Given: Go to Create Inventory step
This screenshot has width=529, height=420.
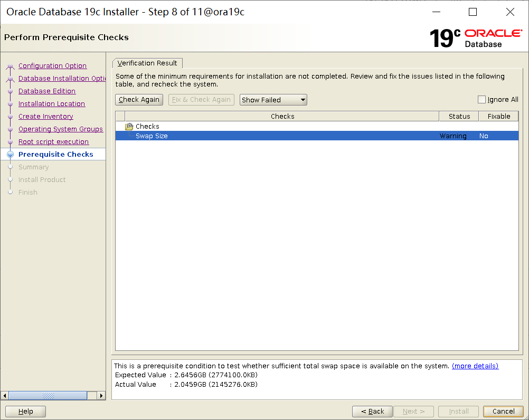Looking at the screenshot, I should pos(46,116).
